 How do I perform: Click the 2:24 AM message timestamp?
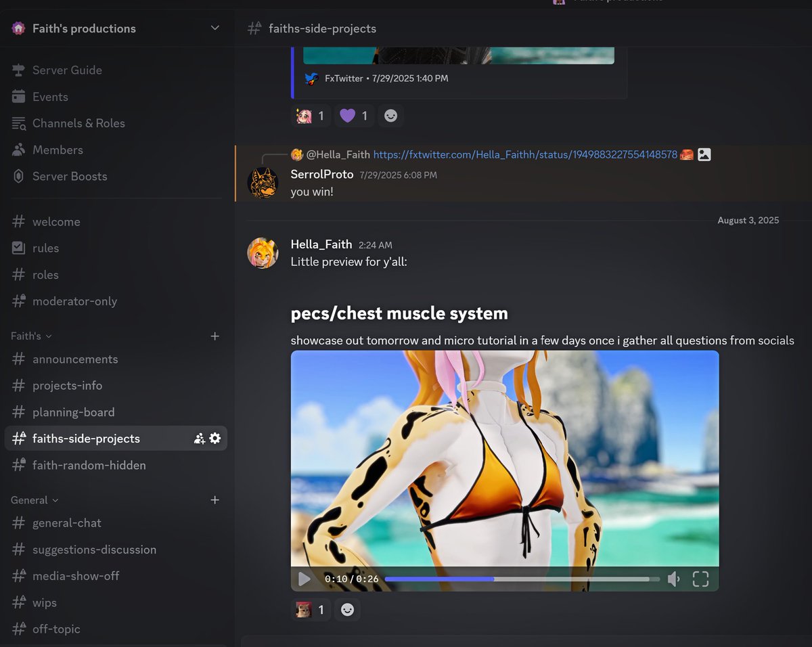point(376,245)
